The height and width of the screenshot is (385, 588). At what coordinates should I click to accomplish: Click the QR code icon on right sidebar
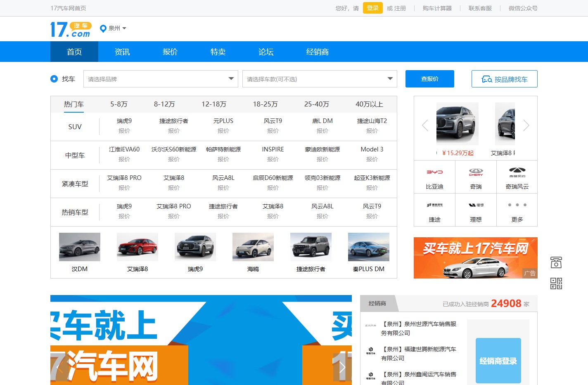point(556,283)
